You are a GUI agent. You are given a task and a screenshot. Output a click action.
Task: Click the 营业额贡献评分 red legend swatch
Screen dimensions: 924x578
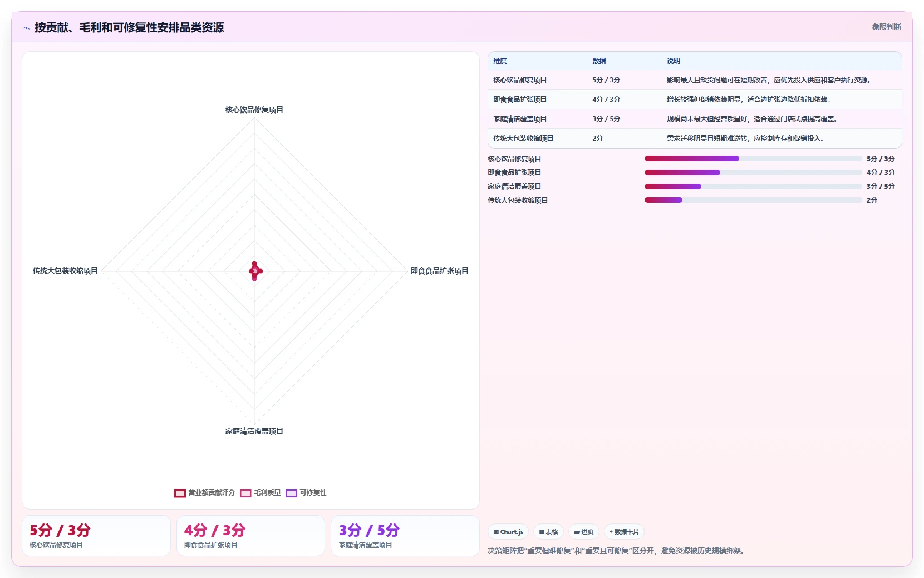[180, 493]
